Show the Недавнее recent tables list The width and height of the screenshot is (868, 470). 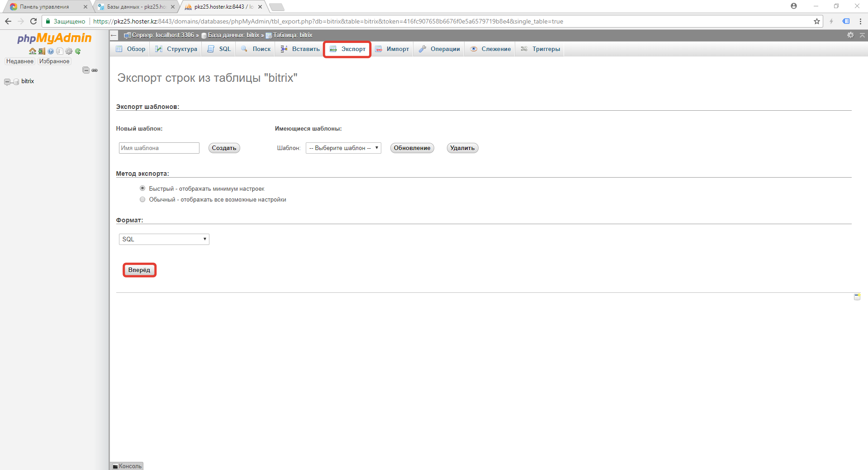[x=20, y=61]
